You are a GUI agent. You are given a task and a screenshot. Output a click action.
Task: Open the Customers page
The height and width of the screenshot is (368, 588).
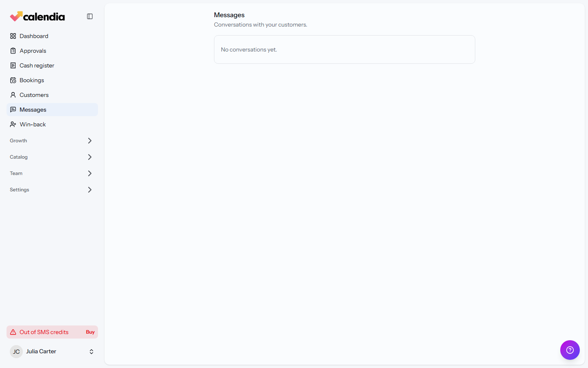[52, 95]
